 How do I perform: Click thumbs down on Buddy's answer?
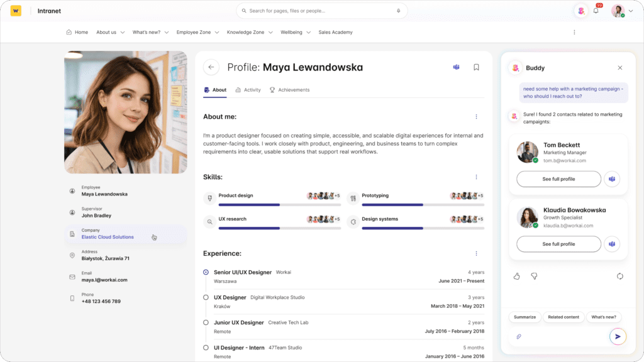coord(534,276)
